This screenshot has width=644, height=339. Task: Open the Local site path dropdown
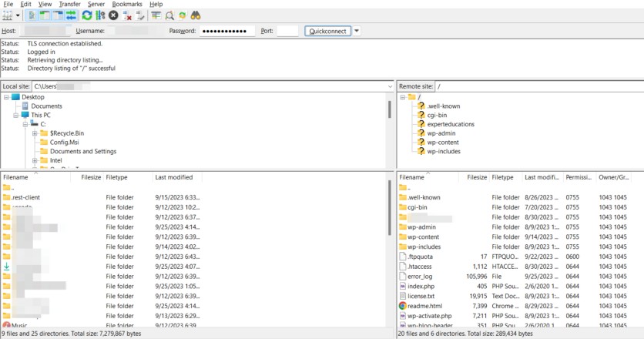click(x=390, y=86)
